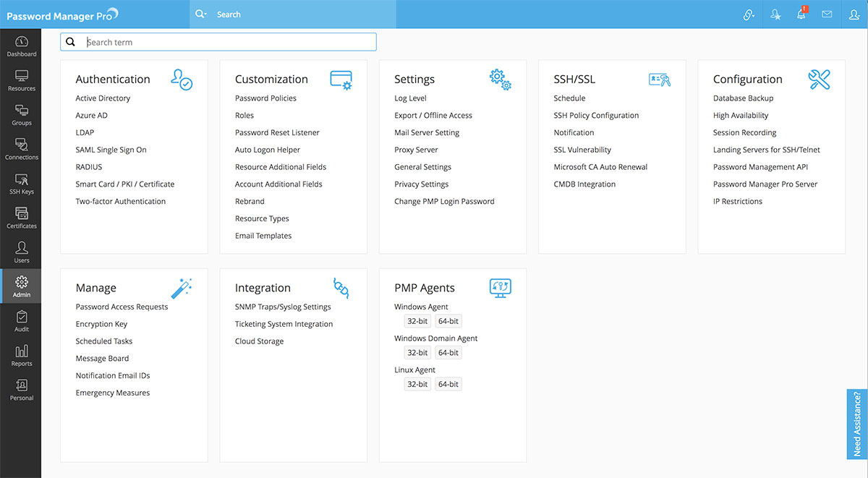
Task: Open SSL Vulnerability link
Action: (582, 150)
